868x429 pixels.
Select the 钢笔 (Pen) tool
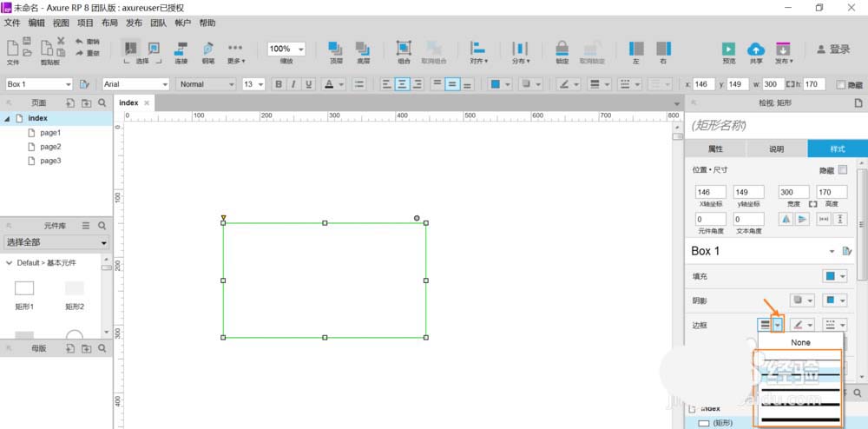208,49
